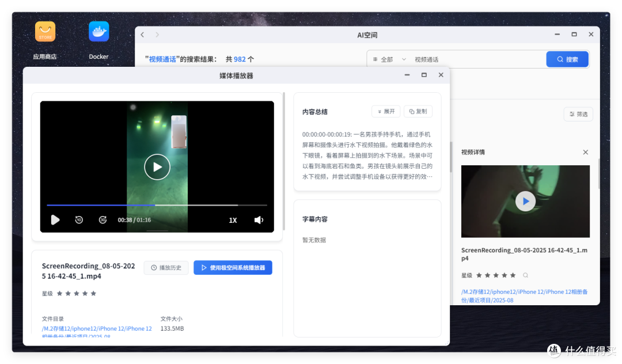Focus the 视频通话 search field
Image resolution: width=622 pixels, height=364 pixels.
[x=477, y=59]
